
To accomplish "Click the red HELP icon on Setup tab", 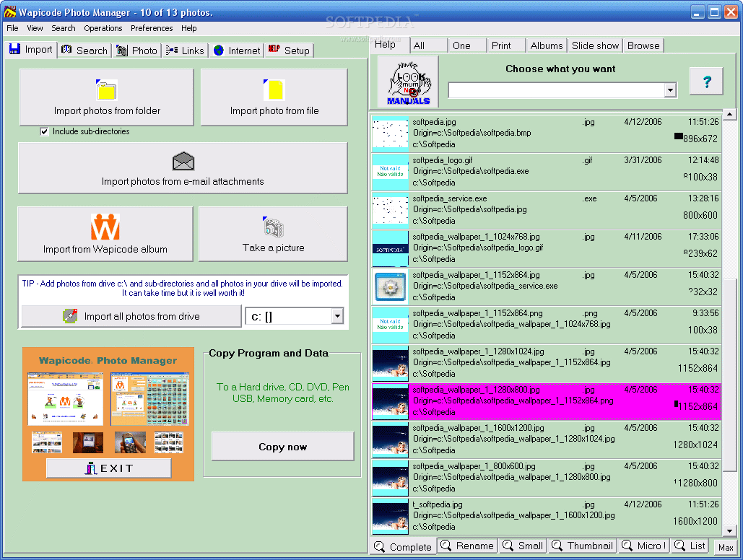I will [x=274, y=49].
